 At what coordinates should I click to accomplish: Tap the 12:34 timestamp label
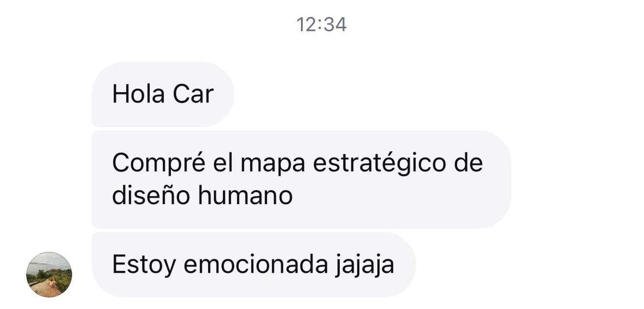(322, 24)
